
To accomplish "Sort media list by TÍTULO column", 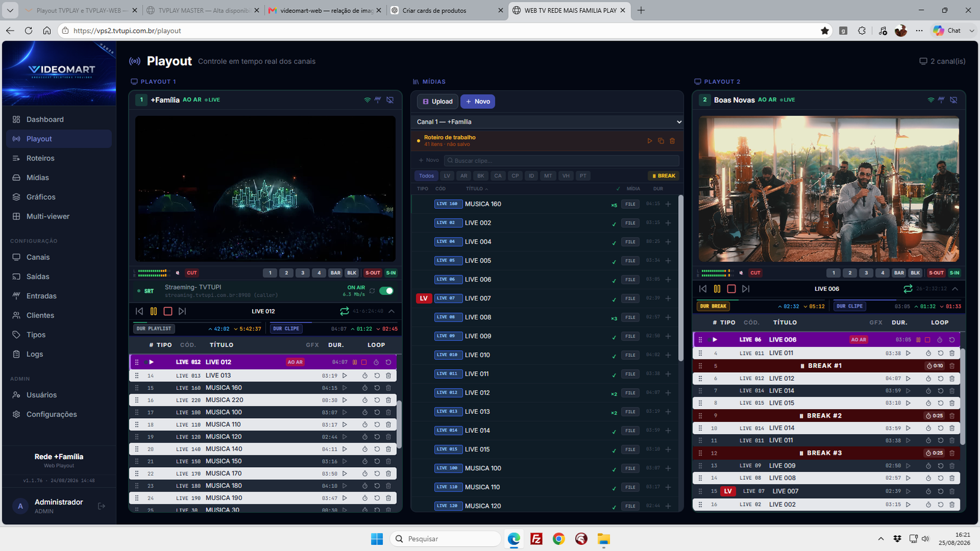I will [x=477, y=189].
